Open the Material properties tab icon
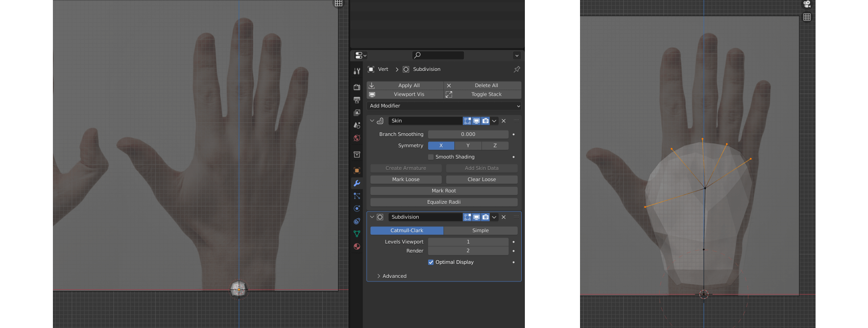 pos(357,246)
